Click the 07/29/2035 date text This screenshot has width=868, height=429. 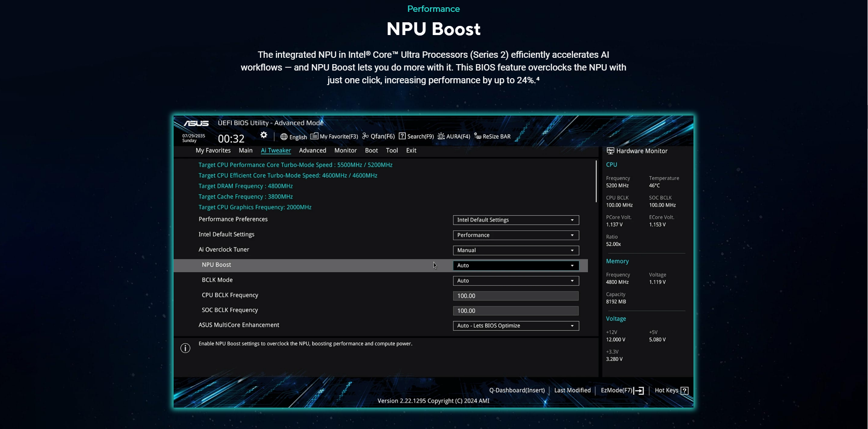tap(194, 136)
